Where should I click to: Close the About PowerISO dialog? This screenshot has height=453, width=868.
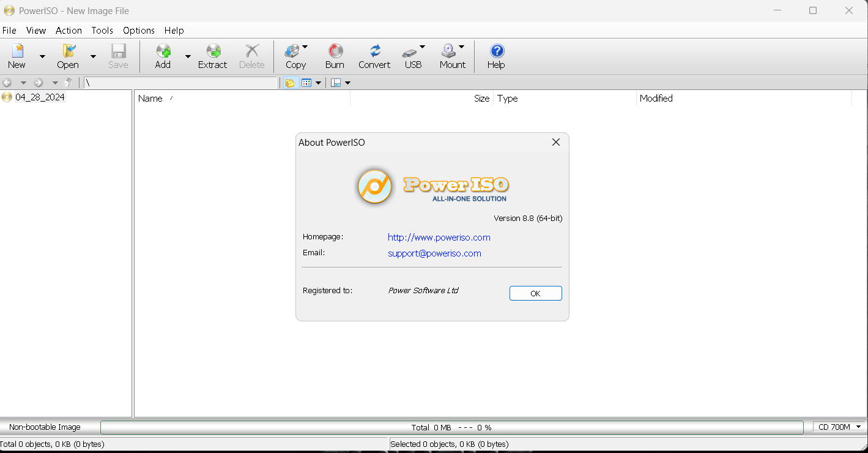[555, 142]
